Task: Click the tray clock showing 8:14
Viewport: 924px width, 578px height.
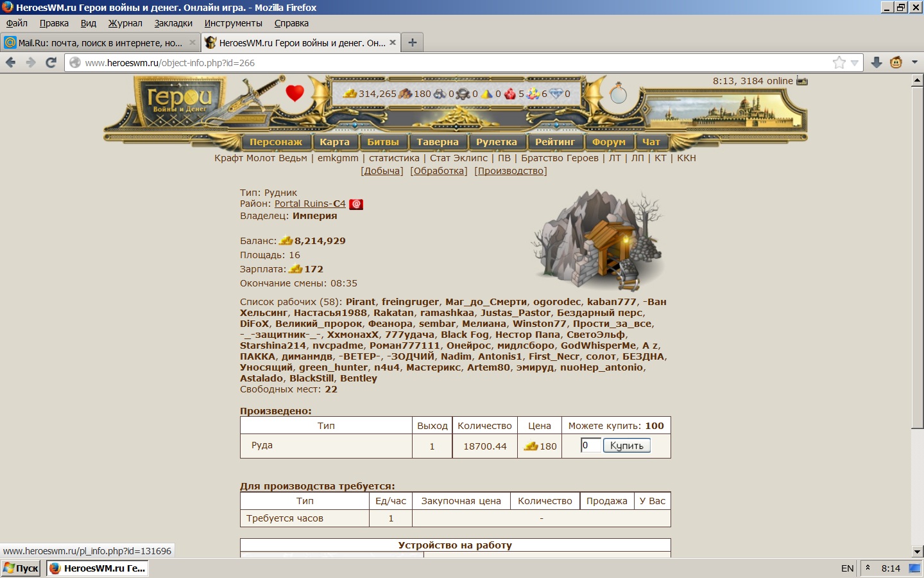Action: pyautogui.click(x=891, y=568)
